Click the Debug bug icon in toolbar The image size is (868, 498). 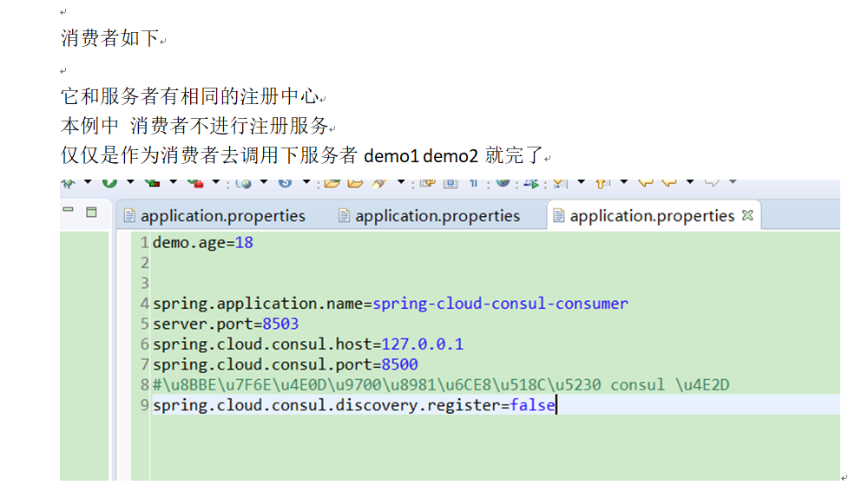[x=69, y=183]
